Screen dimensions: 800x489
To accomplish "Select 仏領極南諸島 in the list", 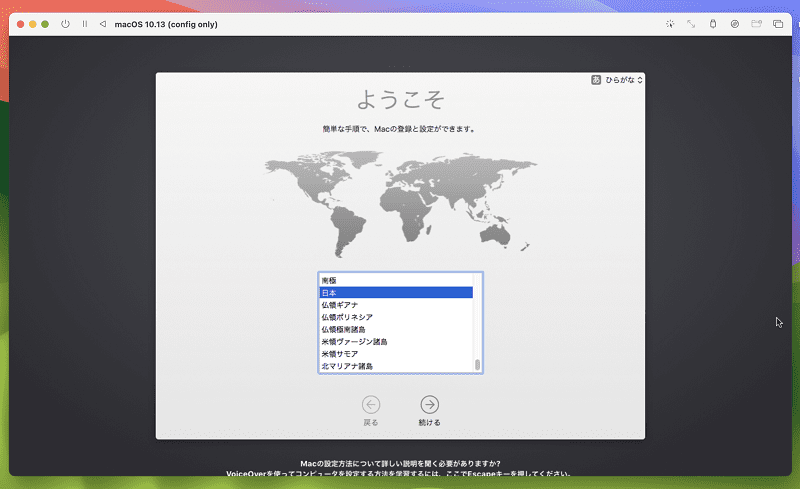I will pyautogui.click(x=396, y=329).
